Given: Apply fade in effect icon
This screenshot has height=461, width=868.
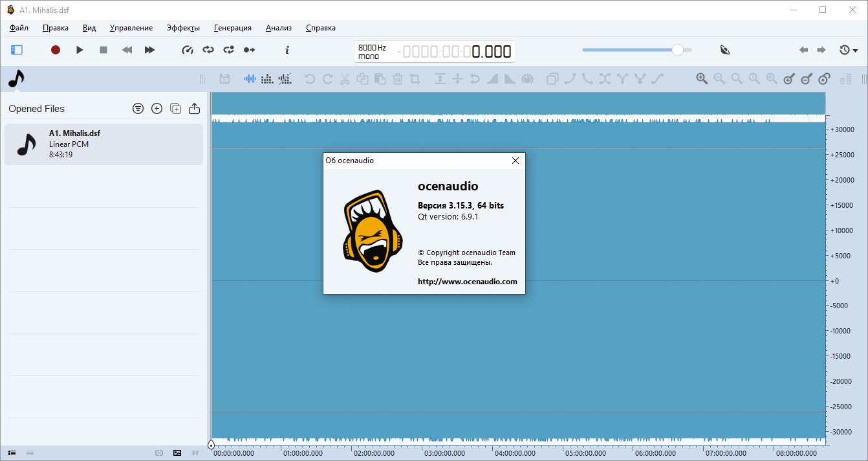Looking at the screenshot, I should (x=492, y=79).
